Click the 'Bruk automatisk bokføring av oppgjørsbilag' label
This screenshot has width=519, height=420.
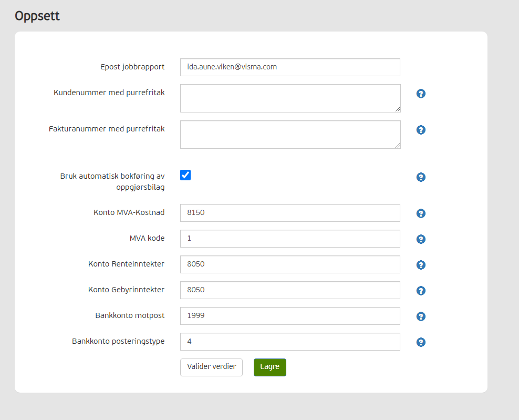pos(112,181)
